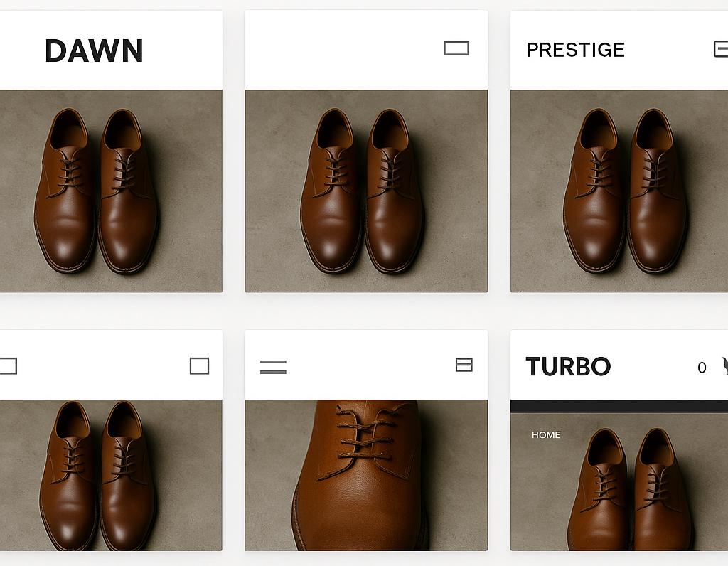Open the HOME navigation item on the Turbo store

(545, 434)
